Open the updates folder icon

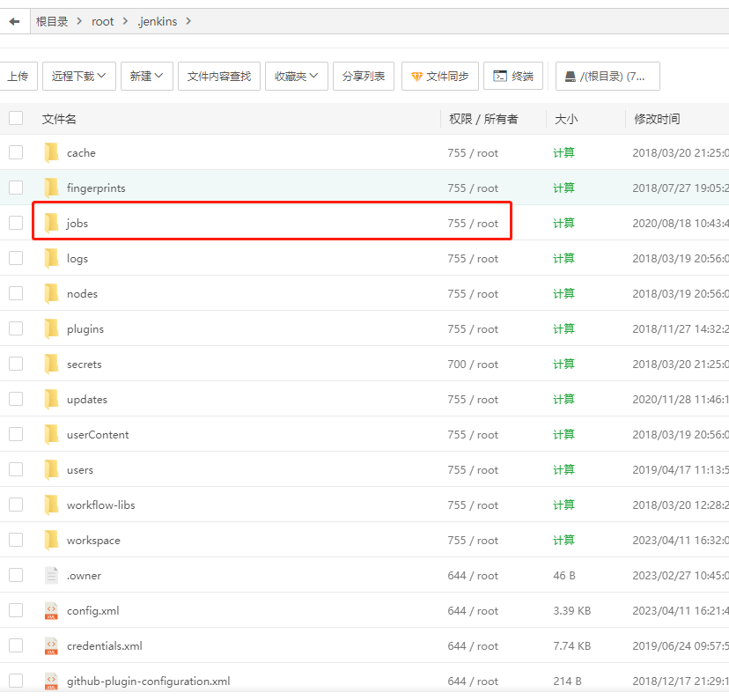tap(51, 399)
